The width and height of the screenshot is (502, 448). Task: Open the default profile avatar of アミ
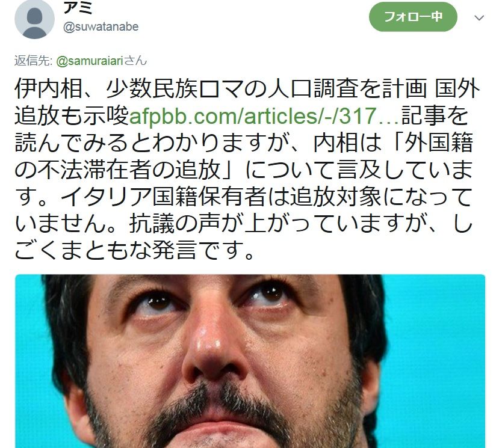pyautogui.click(x=34, y=19)
